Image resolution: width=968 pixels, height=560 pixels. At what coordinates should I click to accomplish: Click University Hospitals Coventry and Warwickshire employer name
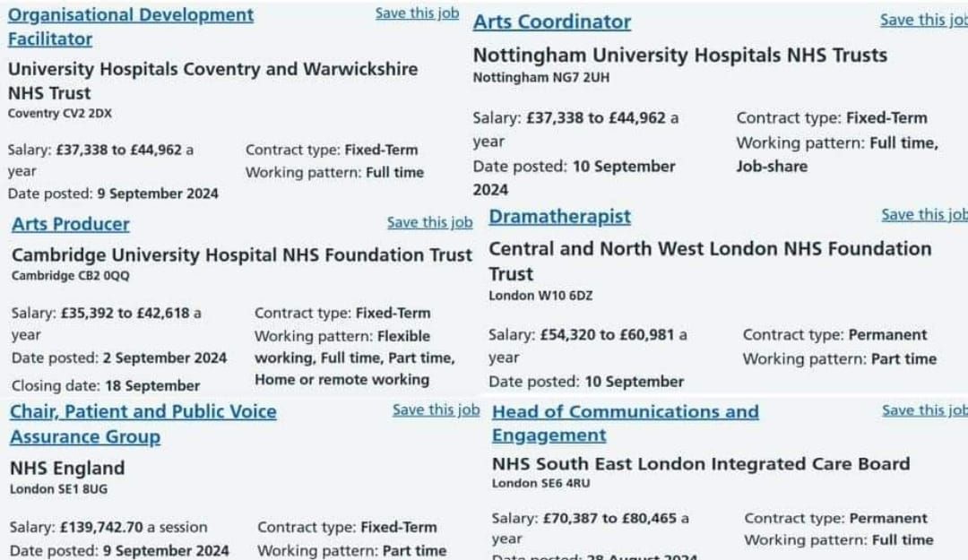(212, 69)
